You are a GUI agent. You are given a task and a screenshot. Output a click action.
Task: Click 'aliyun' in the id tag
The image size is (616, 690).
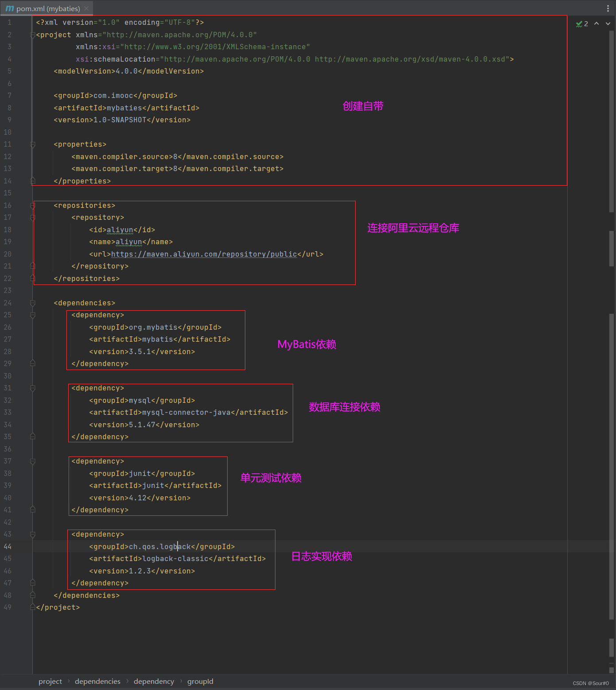pyautogui.click(x=120, y=230)
